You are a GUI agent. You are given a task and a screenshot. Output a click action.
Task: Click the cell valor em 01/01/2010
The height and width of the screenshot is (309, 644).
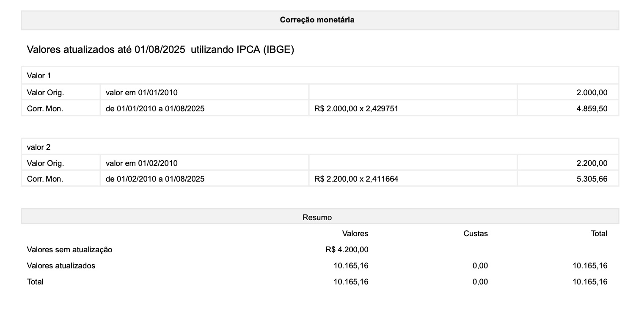click(141, 92)
